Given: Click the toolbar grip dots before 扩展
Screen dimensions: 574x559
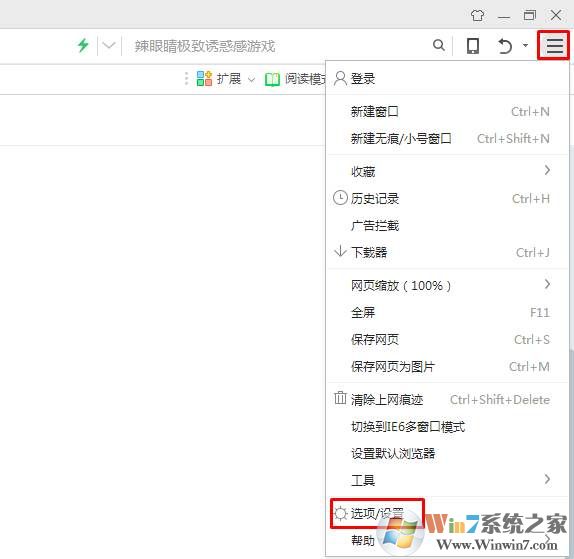Looking at the screenshot, I should click(x=186, y=78).
